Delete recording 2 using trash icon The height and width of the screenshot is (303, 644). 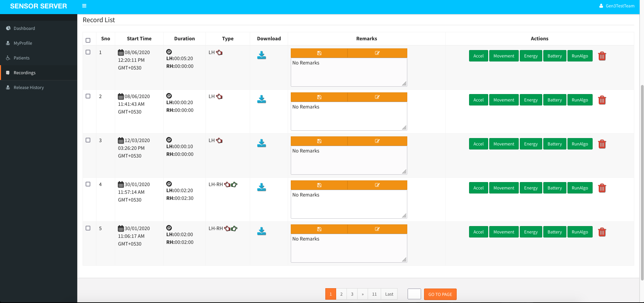(602, 100)
